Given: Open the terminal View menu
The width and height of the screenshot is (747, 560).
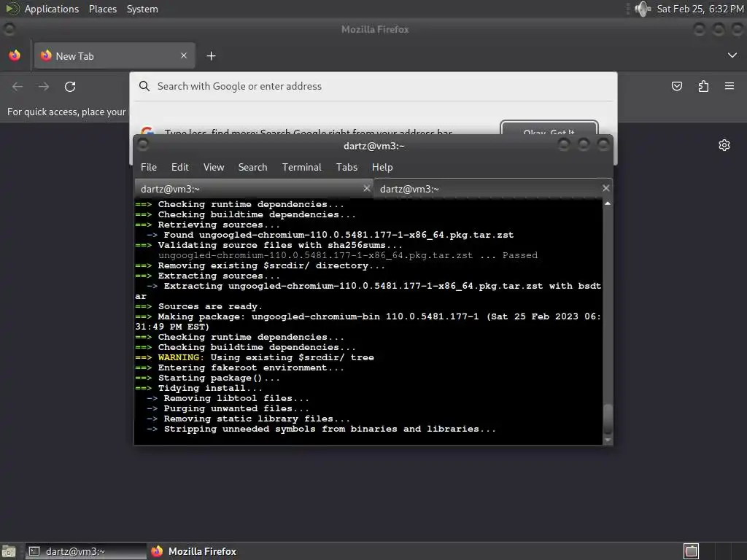Looking at the screenshot, I should click(x=214, y=167).
